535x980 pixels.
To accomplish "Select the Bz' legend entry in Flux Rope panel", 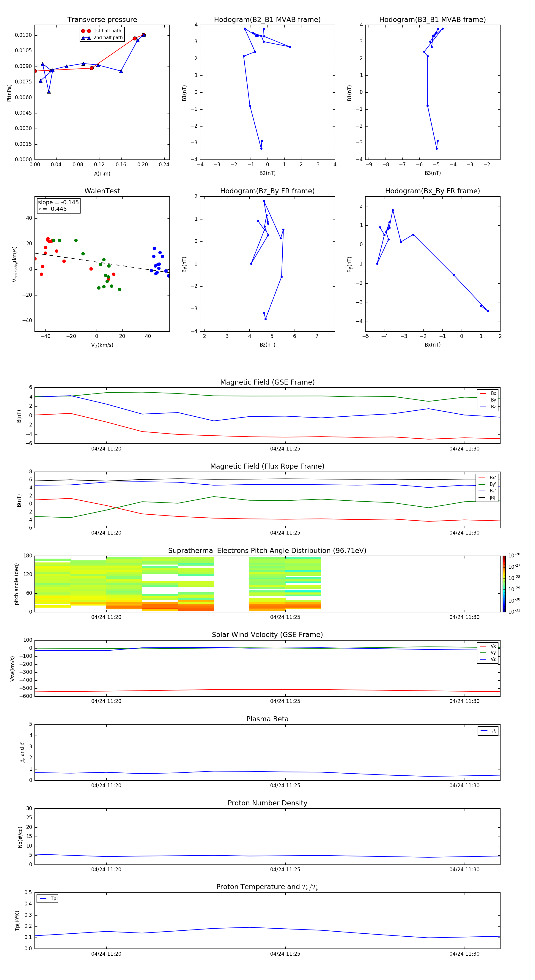I will (x=487, y=491).
